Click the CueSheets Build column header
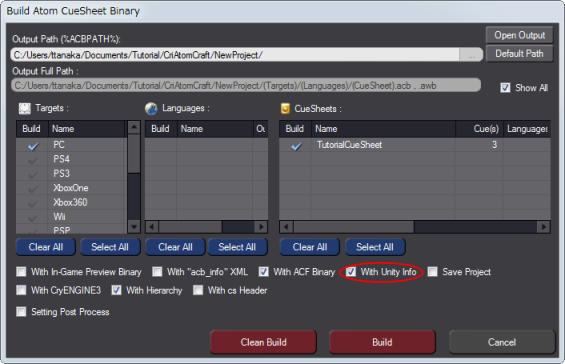Image resolution: width=565 pixels, height=364 pixels. point(295,129)
